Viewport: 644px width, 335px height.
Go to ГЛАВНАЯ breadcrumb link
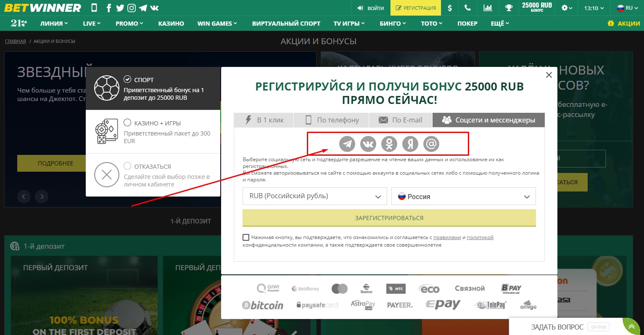(16, 41)
